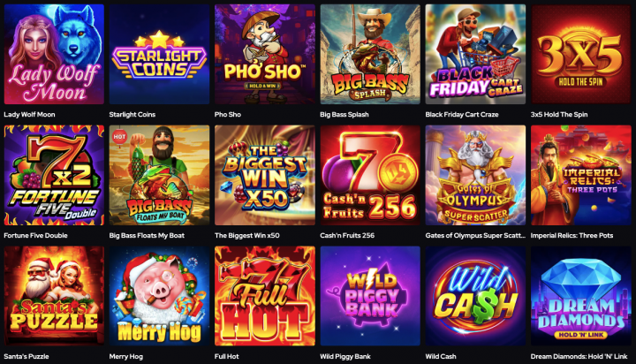Image resolution: width=636 pixels, height=364 pixels.
Task: Select the Wild Cash game tile
Action: coord(475,296)
